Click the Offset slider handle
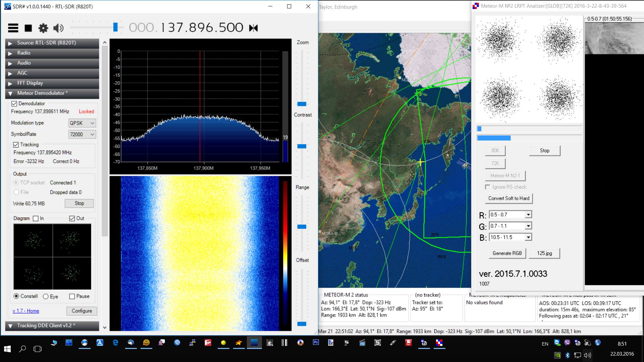Image resolution: width=644 pixels, height=362 pixels. tap(302, 324)
